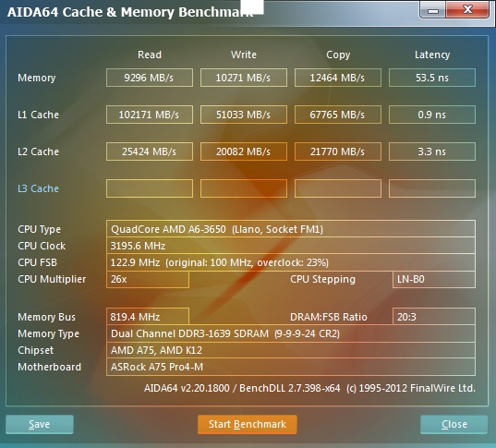
Task: Click the Memory Type label
Action: tap(48, 334)
